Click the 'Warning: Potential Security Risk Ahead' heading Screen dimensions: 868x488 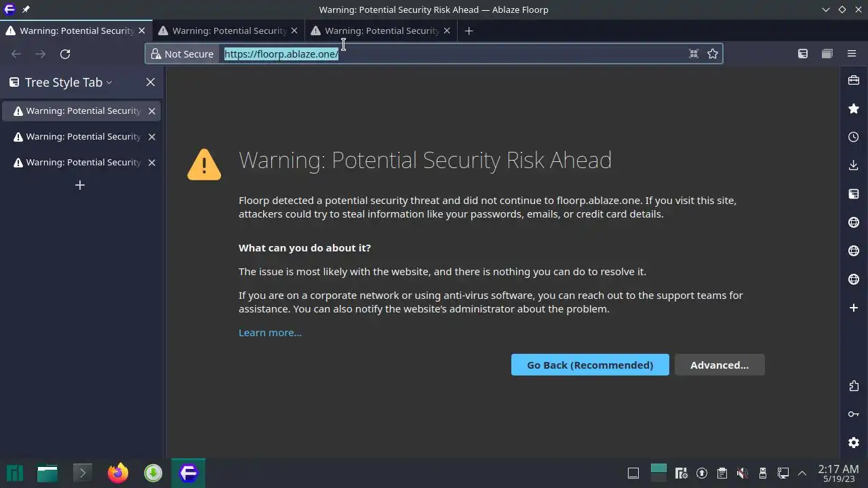click(425, 160)
